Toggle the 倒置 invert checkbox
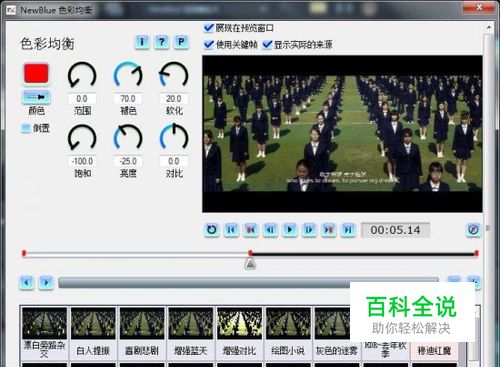The image size is (500, 367). tap(26, 128)
